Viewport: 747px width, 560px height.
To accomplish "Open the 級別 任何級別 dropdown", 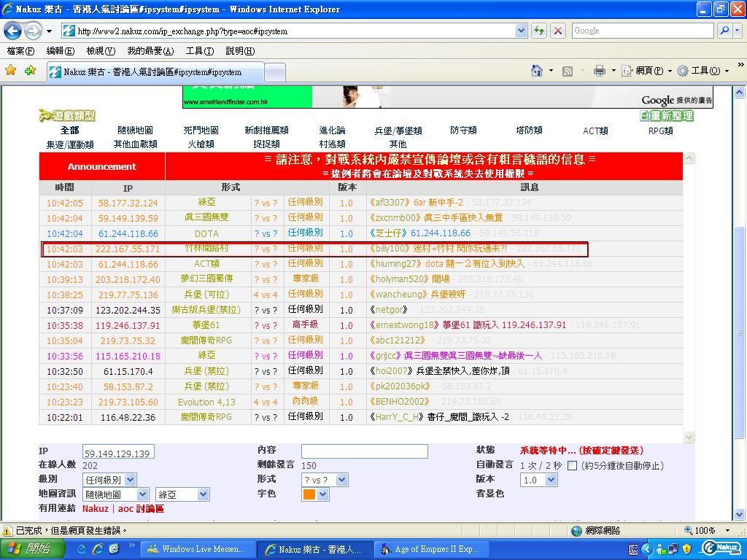I will coord(109,480).
